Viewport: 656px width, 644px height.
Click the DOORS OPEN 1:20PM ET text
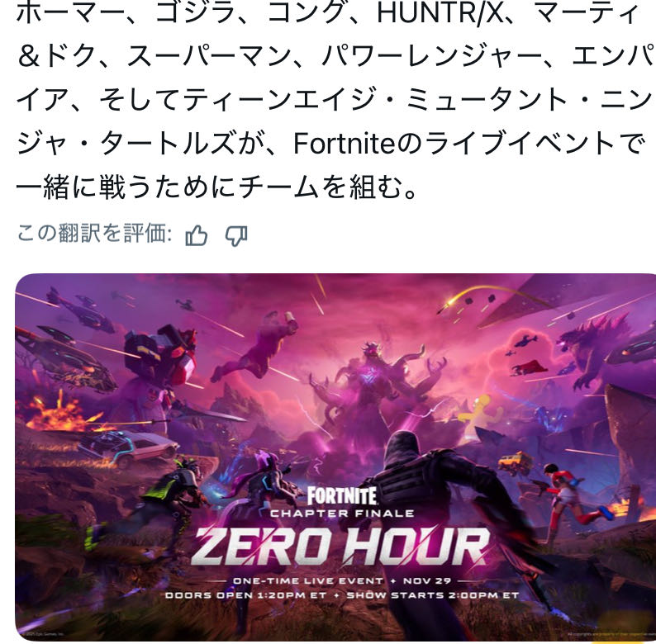(246, 594)
